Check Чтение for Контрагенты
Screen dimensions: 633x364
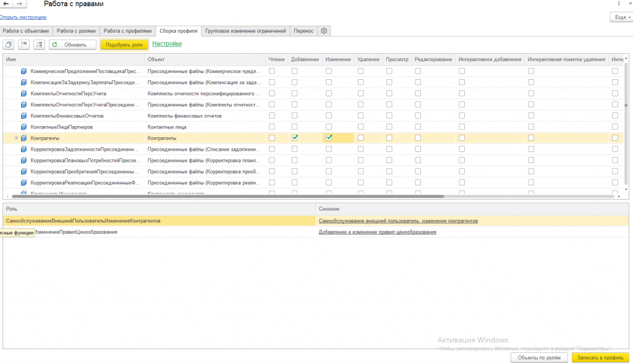(x=272, y=138)
